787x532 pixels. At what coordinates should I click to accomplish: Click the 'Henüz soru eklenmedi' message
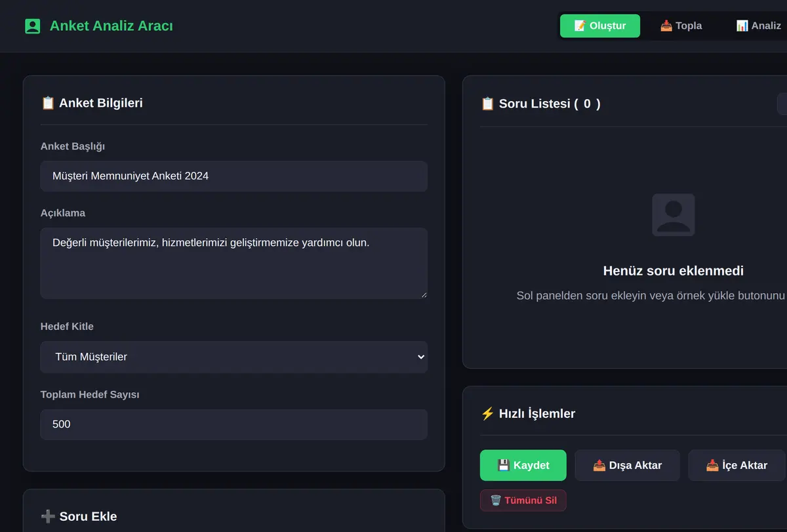pyautogui.click(x=674, y=271)
